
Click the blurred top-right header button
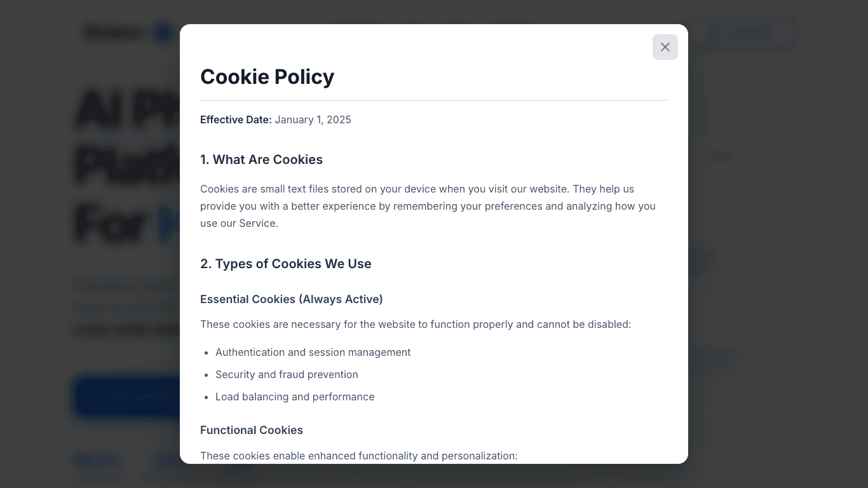click(x=740, y=33)
